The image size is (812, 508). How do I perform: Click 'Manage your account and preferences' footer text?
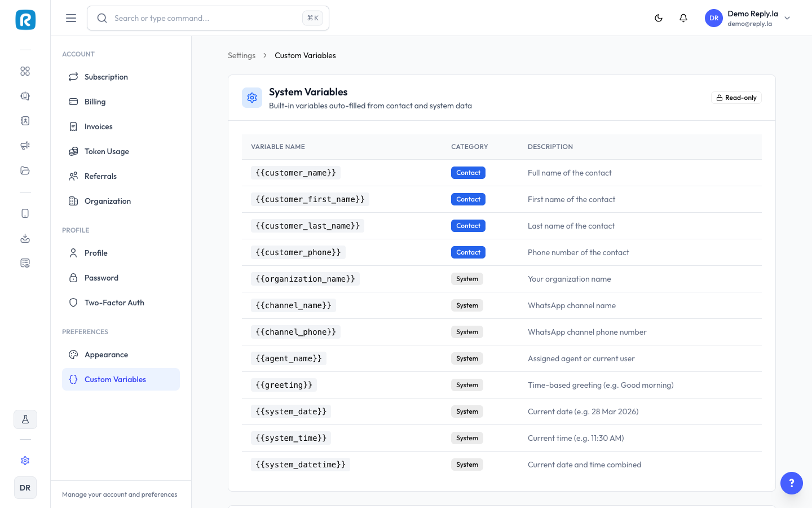point(120,494)
